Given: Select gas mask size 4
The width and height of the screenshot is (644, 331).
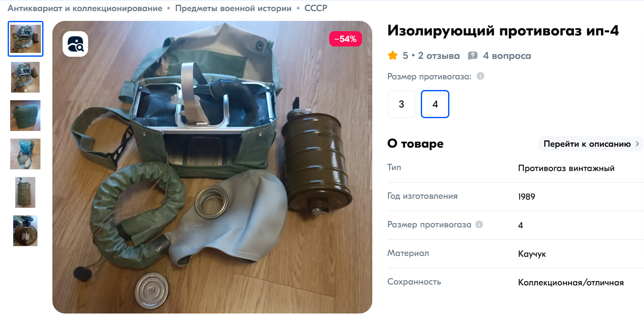Looking at the screenshot, I should tap(435, 104).
